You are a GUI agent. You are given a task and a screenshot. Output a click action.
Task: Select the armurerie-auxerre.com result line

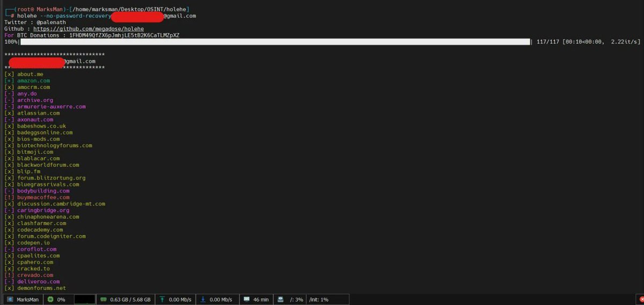(x=45, y=107)
